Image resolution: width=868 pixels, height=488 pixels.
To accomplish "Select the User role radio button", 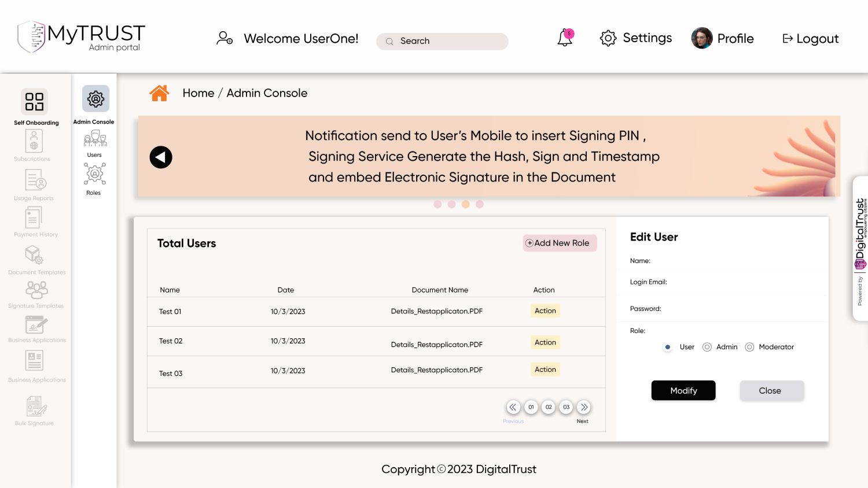I will [x=668, y=347].
